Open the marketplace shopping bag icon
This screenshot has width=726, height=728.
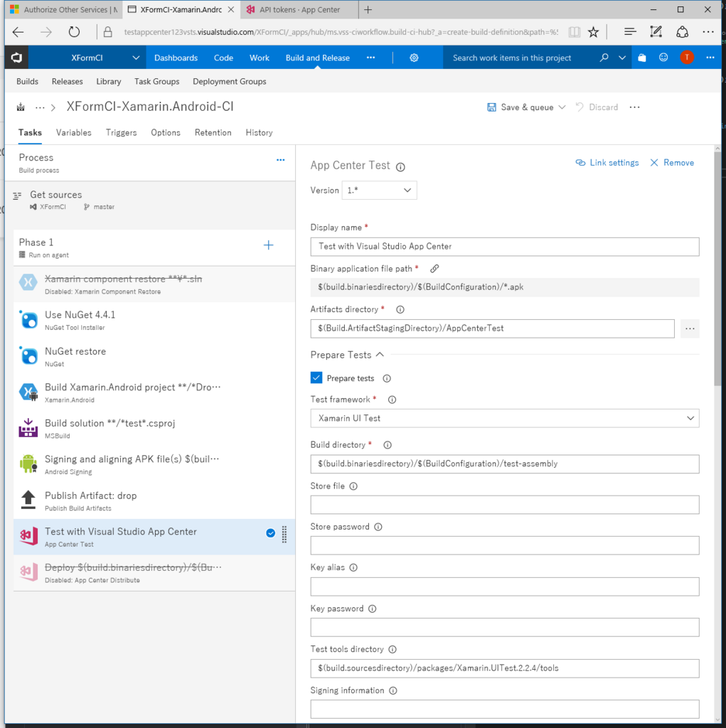click(642, 58)
